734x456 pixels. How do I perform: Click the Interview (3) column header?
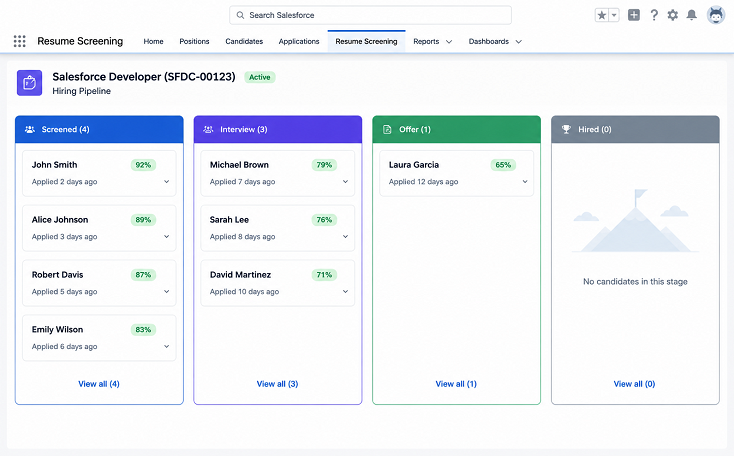coord(278,129)
